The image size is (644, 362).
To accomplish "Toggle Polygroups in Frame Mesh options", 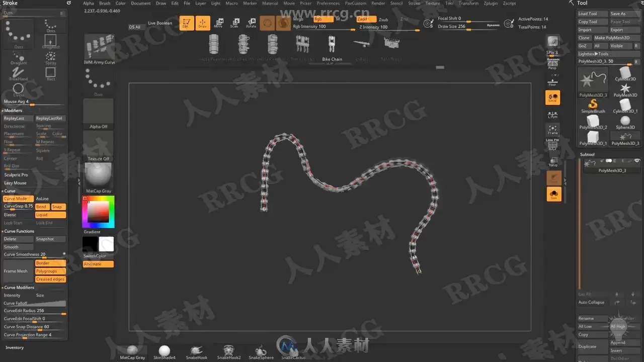I will [x=50, y=271].
